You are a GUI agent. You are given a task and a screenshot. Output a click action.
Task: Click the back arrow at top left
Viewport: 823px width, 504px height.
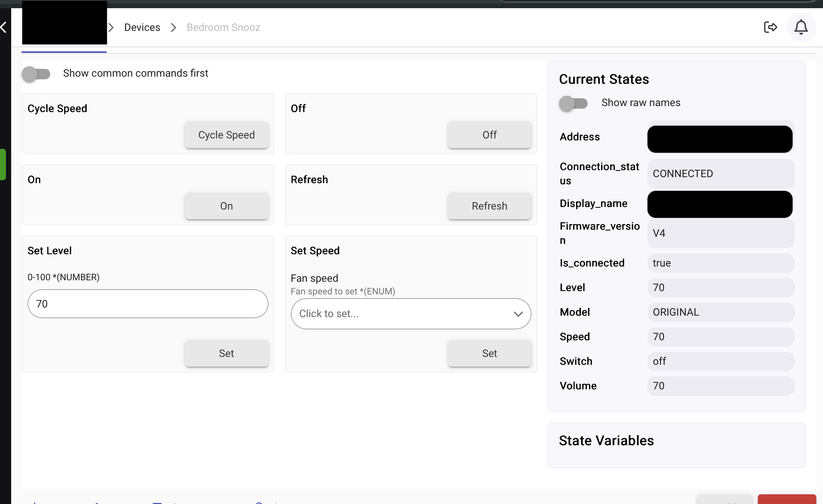coord(4,27)
